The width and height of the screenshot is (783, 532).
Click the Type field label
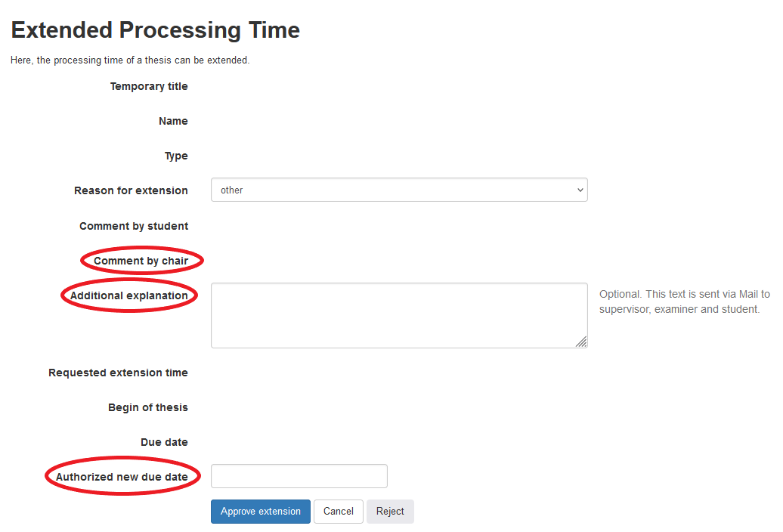tap(176, 156)
